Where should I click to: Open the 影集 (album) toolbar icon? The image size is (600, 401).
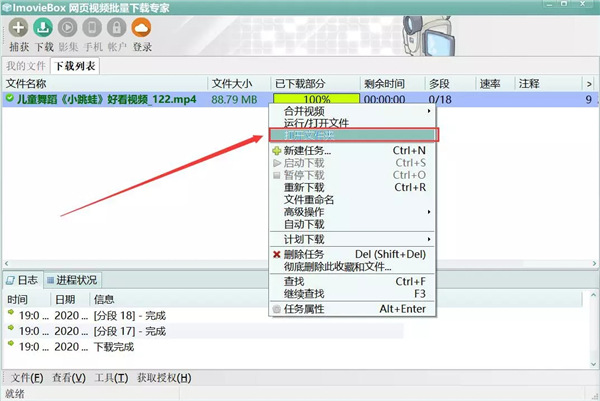[x=68, y=28]
